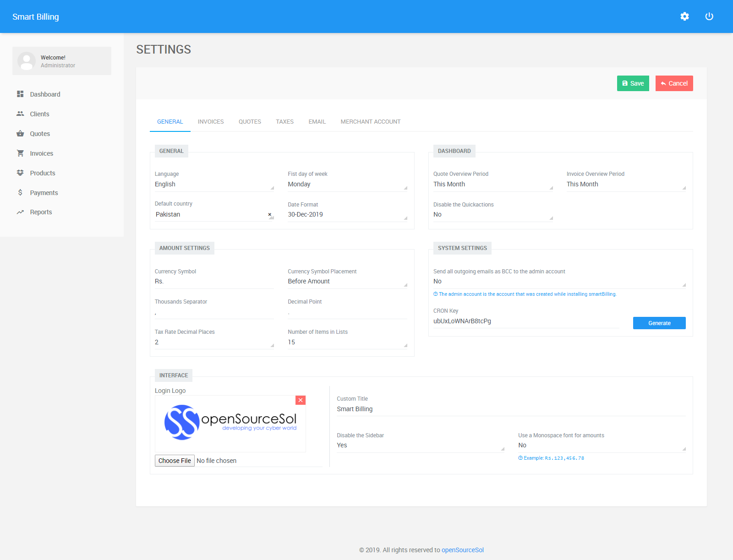Viewport: 733px width, 560px height.
Task: View Reports via the trend line icon
Action: [20, 212]
